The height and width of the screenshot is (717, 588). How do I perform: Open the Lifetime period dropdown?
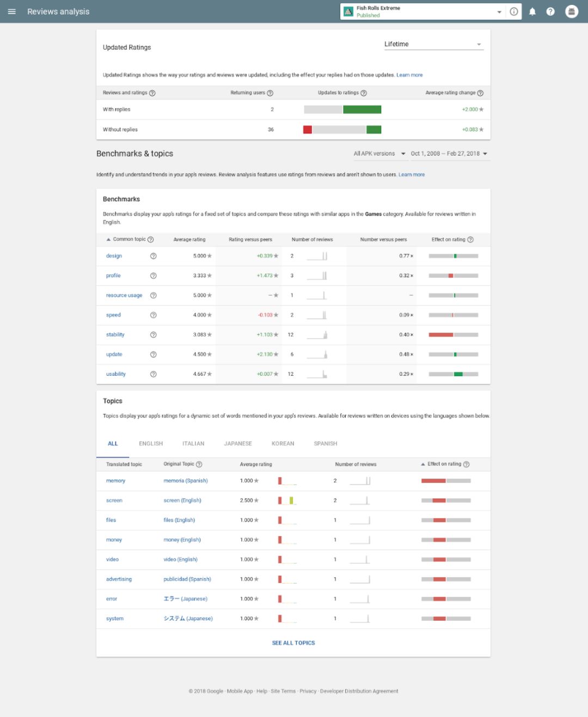point(433,44)
